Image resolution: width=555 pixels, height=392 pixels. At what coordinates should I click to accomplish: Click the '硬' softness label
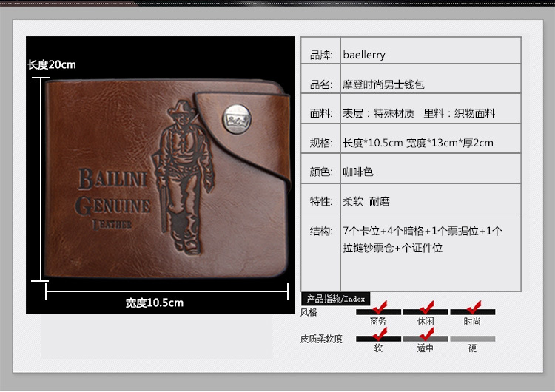(472, 348)
